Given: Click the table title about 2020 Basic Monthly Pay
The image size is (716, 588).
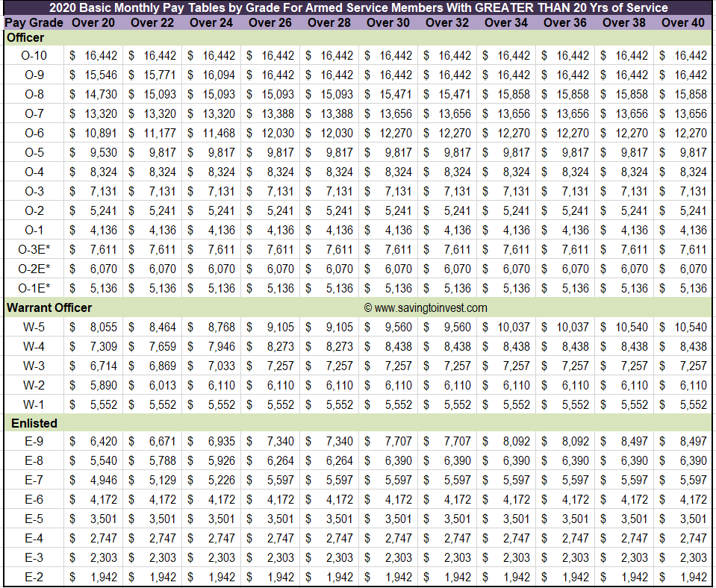Looking at the screenshot, I should point(358,7).
